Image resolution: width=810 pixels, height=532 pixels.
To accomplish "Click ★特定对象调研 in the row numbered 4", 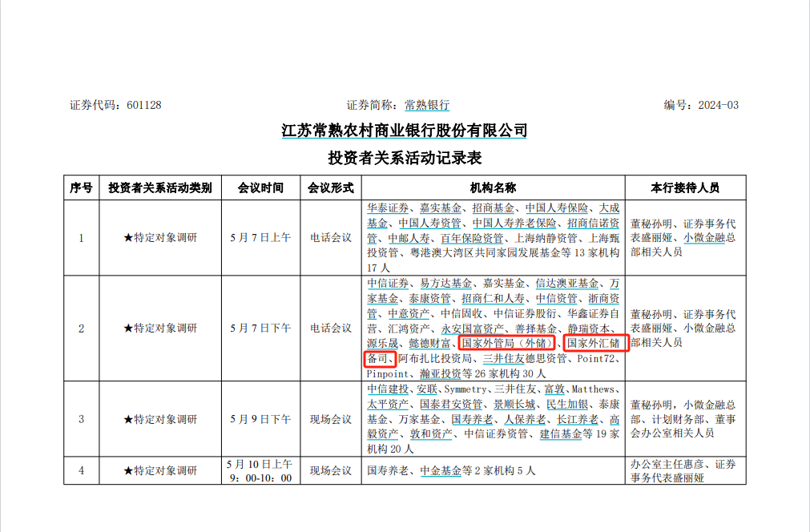I will 160,470.
